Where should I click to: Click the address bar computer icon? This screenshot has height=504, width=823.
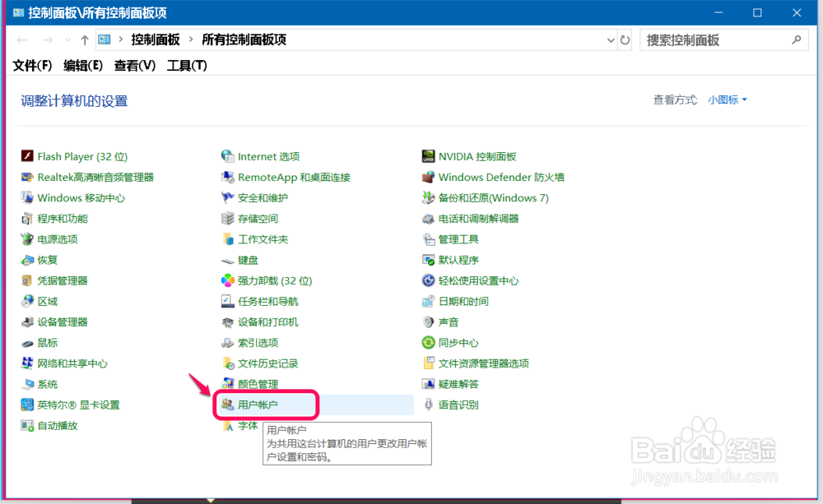pos(105,39)
